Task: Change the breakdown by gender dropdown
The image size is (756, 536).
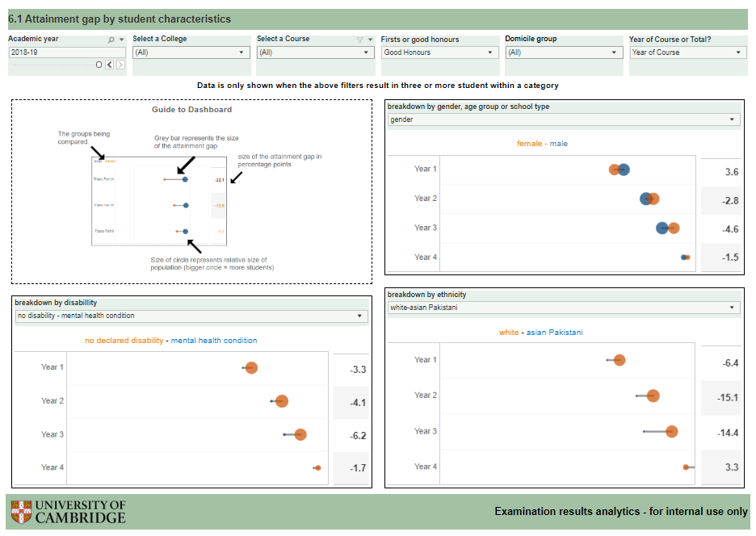Action: tap(564, 119)
